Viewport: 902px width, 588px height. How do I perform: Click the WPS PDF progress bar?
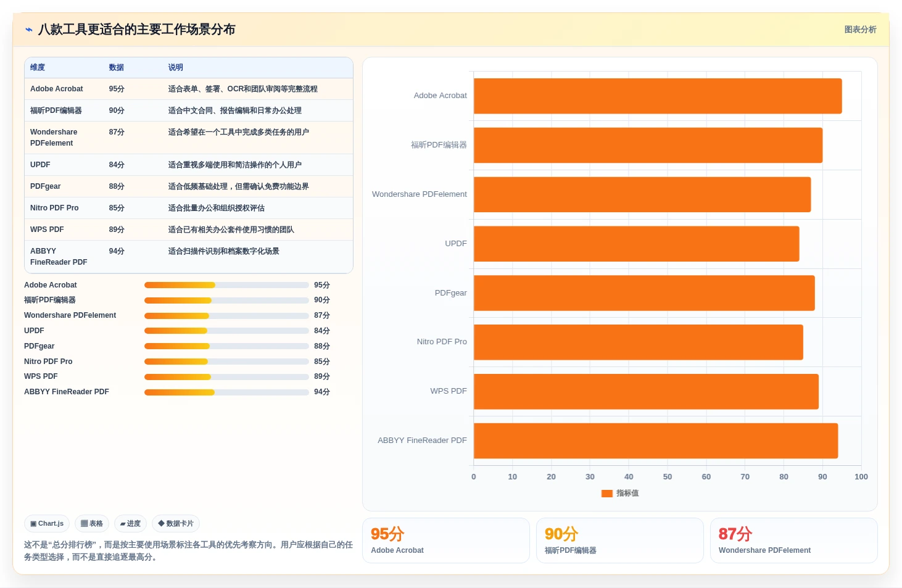226,377
